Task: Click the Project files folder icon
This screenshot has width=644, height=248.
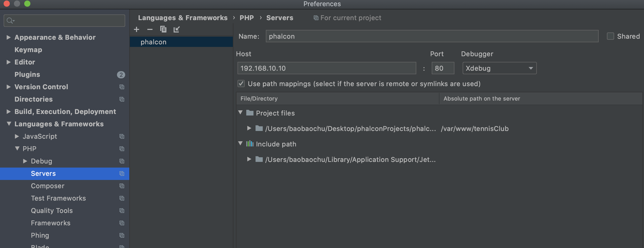Action: (250, 113)
